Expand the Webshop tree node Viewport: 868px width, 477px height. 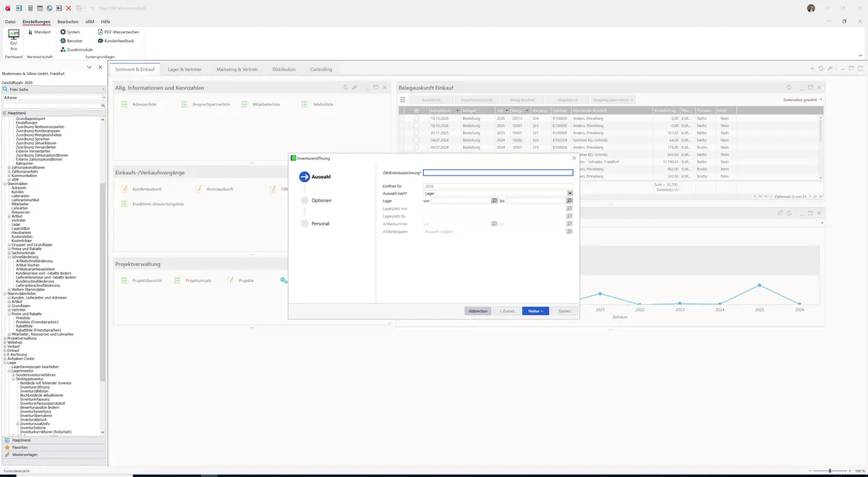coord(4,342)
